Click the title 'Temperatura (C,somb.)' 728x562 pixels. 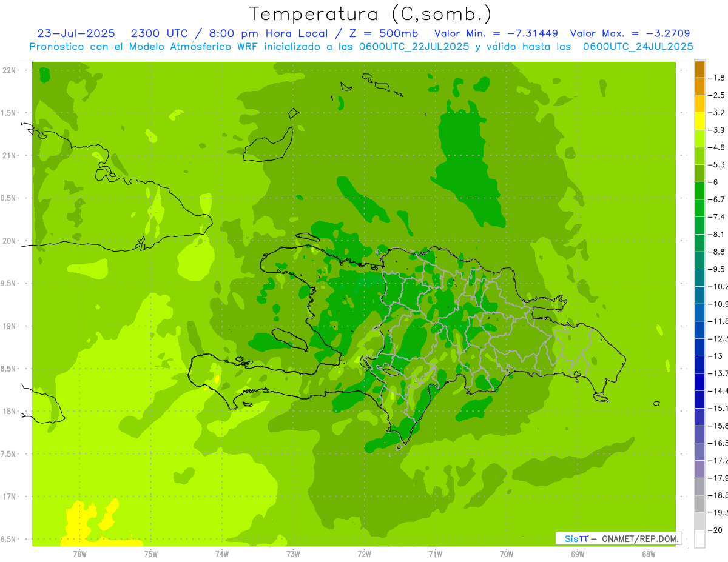pyautogui.click(x=371, y=14)
